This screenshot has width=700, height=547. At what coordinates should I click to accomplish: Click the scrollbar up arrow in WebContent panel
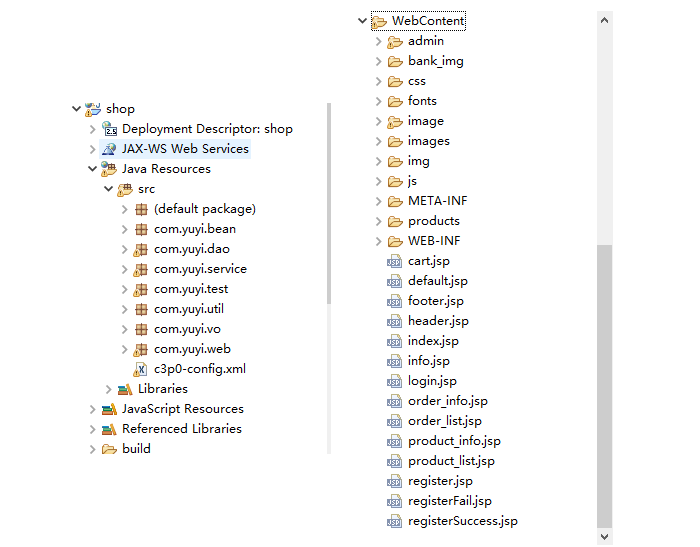(x=604, y=20)
